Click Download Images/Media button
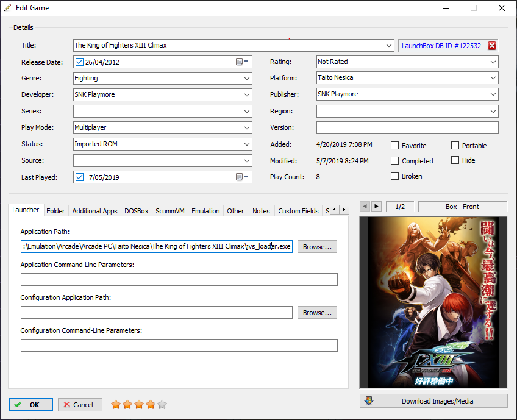The image size is (517, 420). tap(433, 401)
